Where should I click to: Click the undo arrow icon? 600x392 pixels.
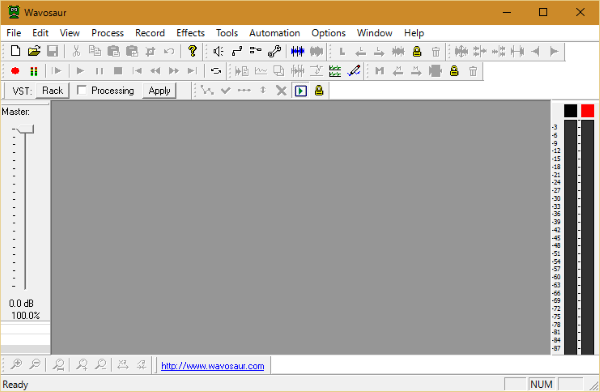pyautogui.click(x=169, y=51)
